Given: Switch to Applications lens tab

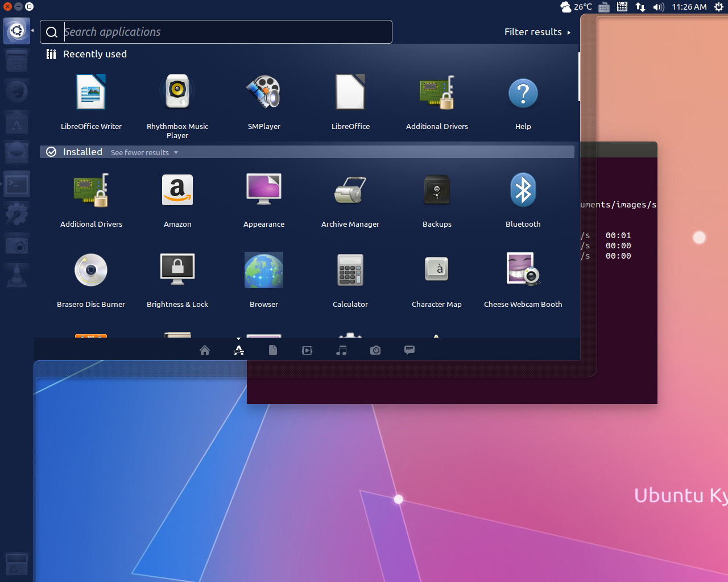Looking at the screenshot, I should click(239, 350).
